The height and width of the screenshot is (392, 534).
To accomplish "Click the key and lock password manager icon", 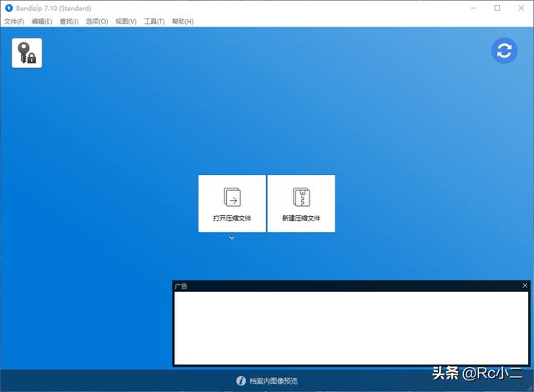I will click(27, 53).
